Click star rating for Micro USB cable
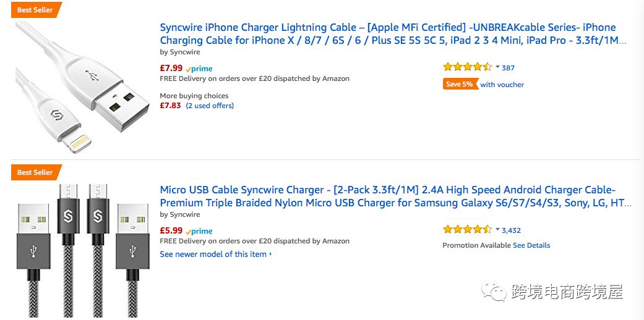Screen dimensions: 644x320 pos(467,230)
